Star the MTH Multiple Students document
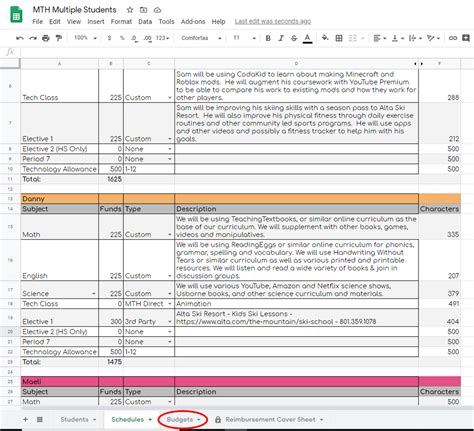This screenshot has width=474, height=431. (130, 10)
